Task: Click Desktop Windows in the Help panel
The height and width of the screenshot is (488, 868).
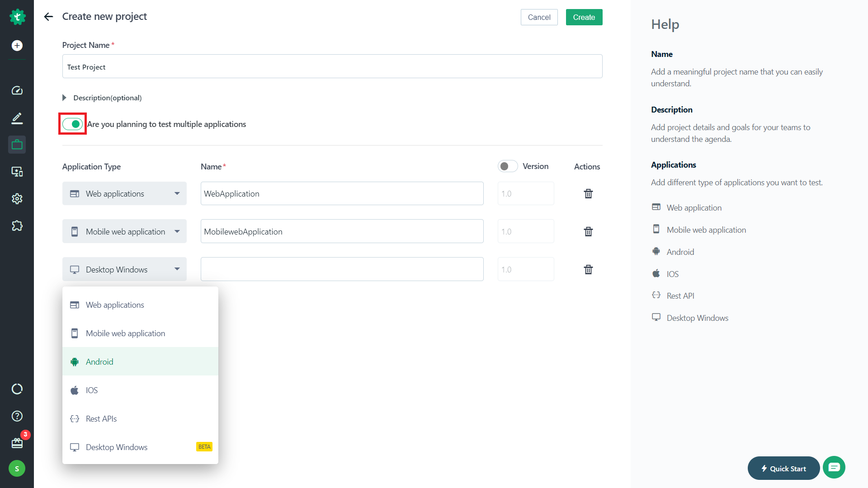Action: 697,318
